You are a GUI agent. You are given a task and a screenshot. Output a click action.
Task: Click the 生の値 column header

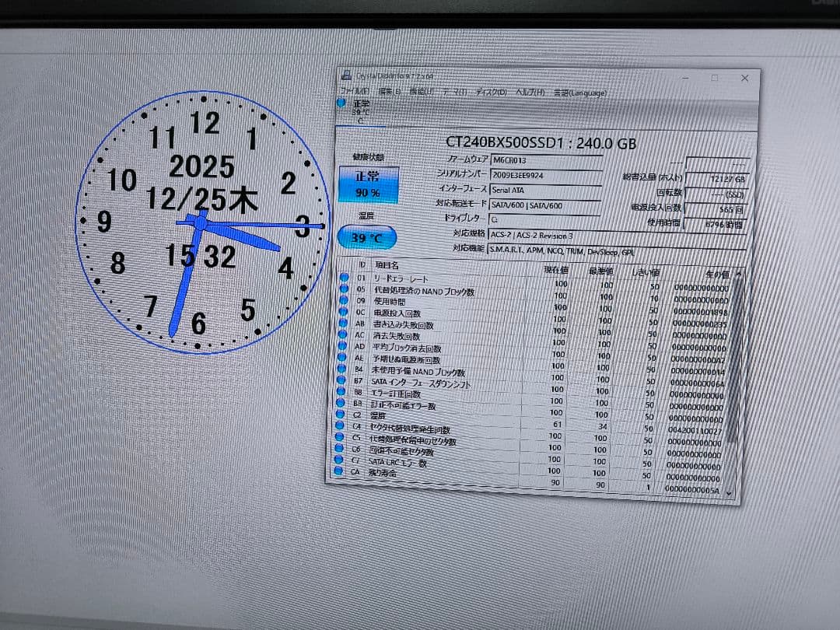click(x=712, y=274)
